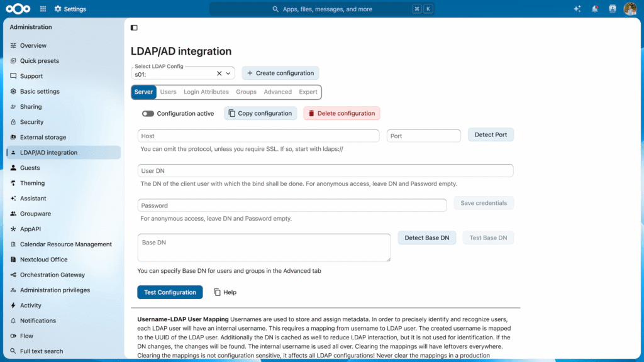Viewport: 644px width, 362px height.
Task: Focus the User DN input field
Action: click(325, 171)
